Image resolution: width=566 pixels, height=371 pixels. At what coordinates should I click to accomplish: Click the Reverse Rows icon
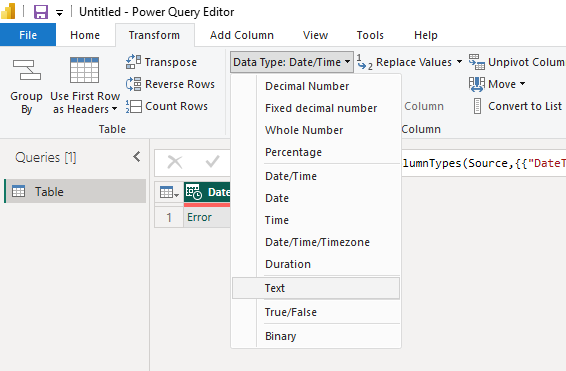point(133,84)
